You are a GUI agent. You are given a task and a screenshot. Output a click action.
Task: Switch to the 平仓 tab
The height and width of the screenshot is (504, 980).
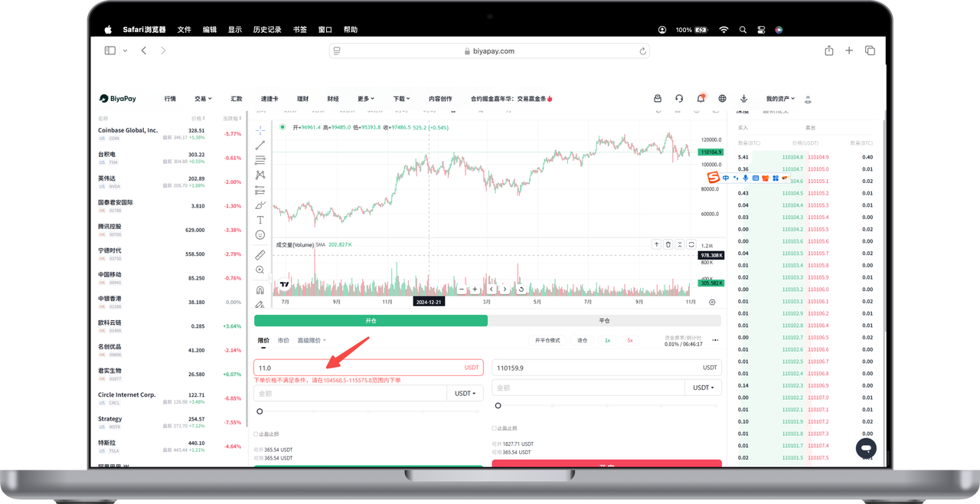tap(604, 321)
